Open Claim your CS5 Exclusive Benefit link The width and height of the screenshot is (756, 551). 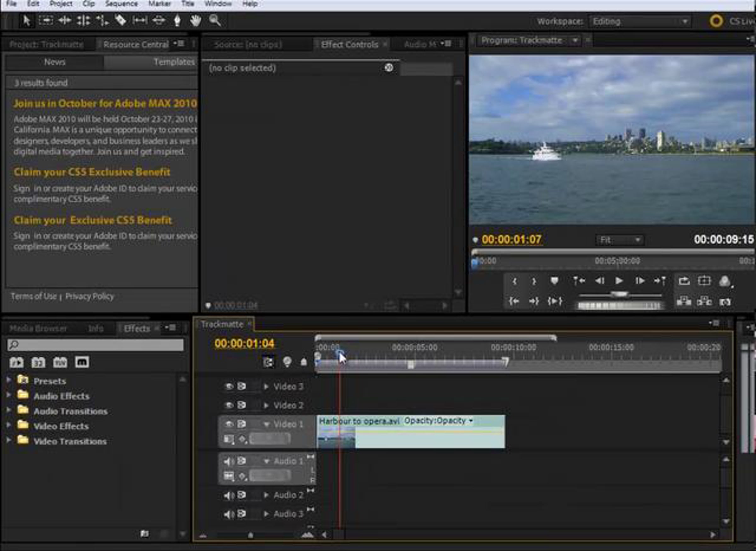[92, 172]
